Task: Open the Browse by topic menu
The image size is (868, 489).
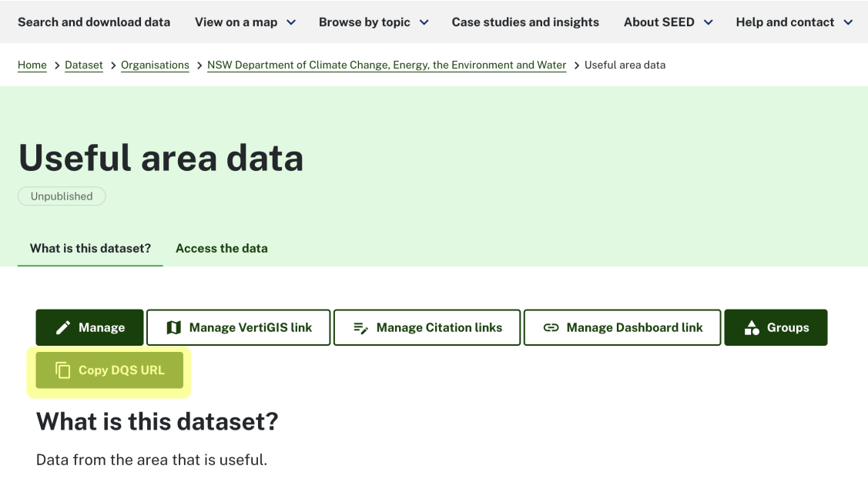Action: [364, 22]
